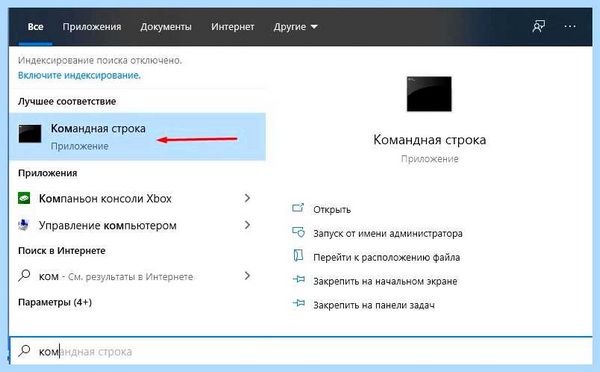Image resolution: width=600 pixels, height=372 pixels.
Task: Select the Все tab
Action: pos(35,27)
